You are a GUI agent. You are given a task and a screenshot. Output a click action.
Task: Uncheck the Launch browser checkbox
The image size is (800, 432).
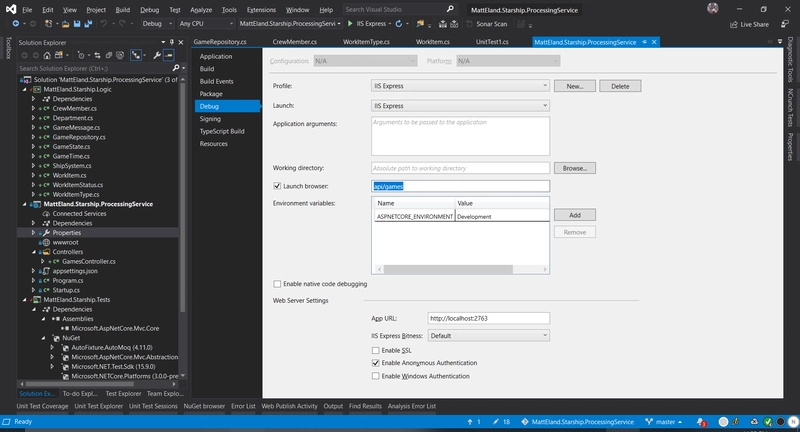[277, 186]
